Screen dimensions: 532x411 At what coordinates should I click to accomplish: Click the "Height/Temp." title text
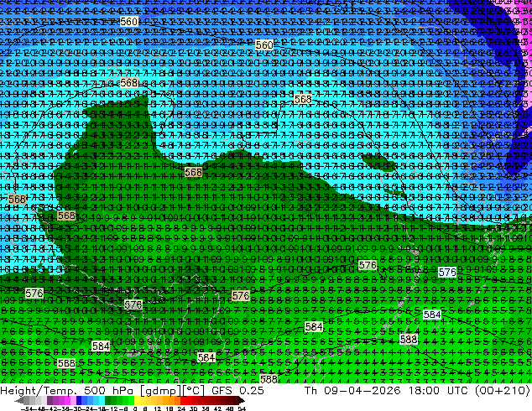pos(39,390)
